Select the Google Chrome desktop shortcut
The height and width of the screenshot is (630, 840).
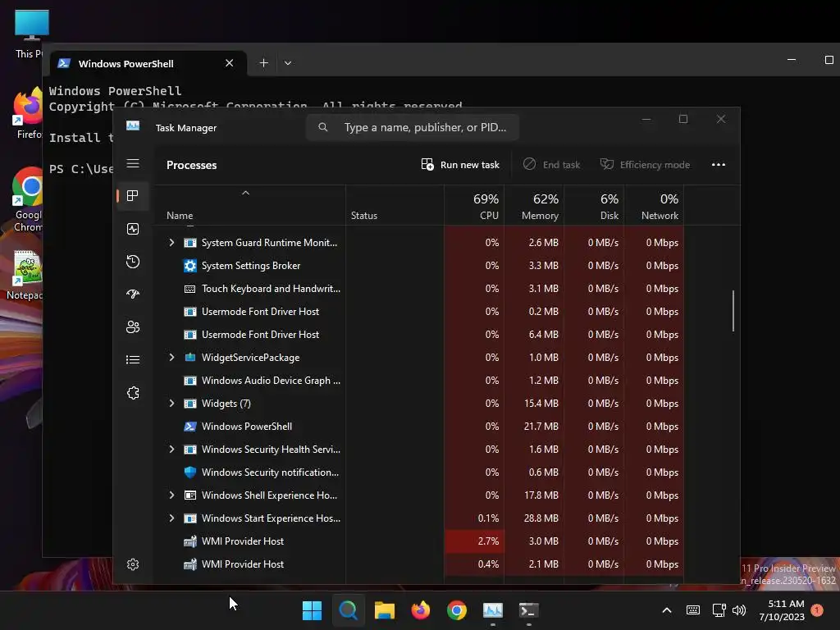[27, 199]
